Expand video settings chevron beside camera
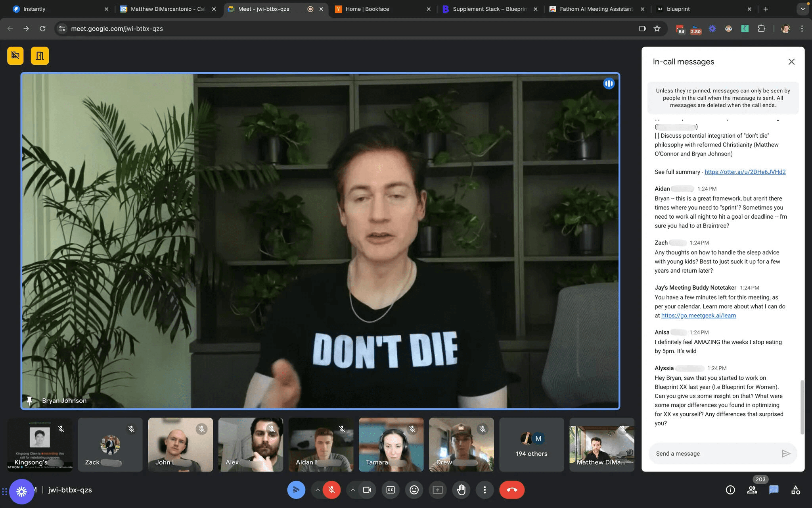 tap(353, 490)
